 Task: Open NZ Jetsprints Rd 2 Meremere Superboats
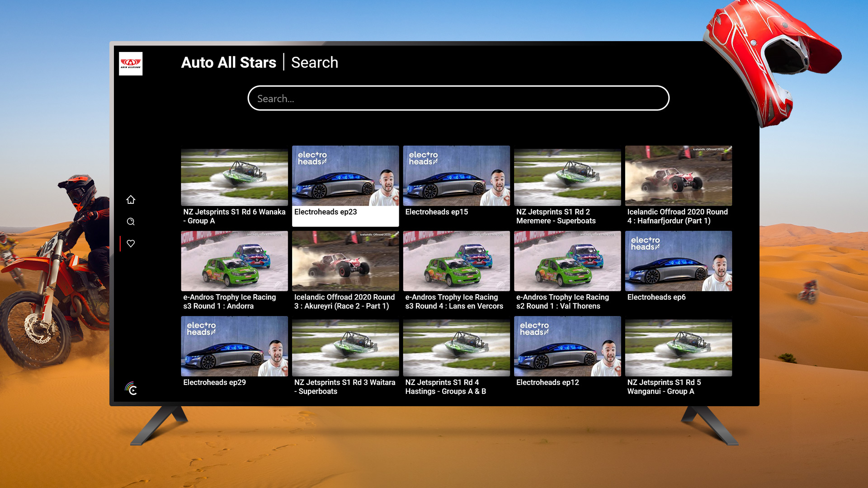coord(567,176)
